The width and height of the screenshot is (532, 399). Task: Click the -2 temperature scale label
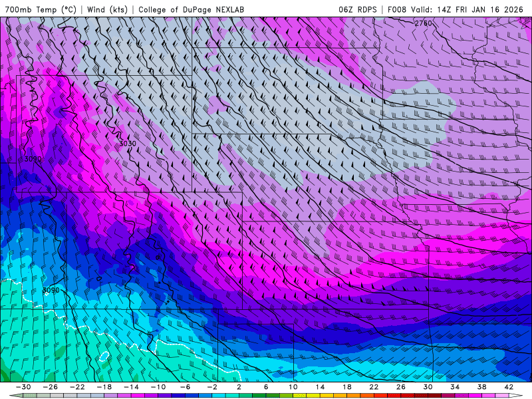pyautogui.click(x=212, y=387)
